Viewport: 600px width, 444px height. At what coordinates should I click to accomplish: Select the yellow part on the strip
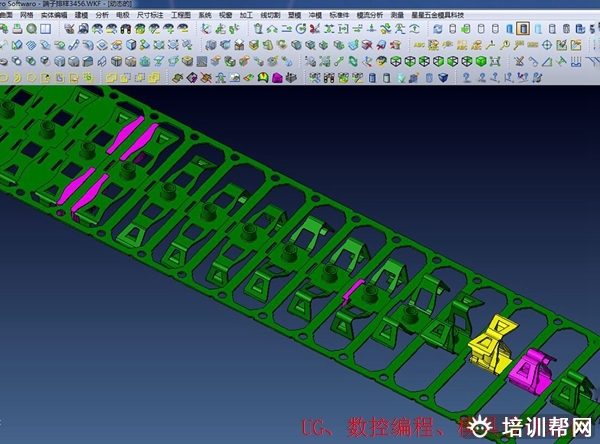coord(492,338)
